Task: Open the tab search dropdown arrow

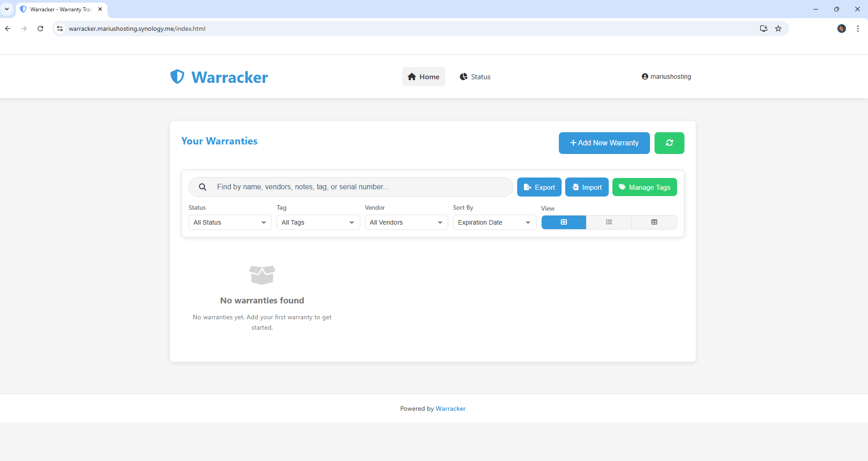Action: point(7,9)
